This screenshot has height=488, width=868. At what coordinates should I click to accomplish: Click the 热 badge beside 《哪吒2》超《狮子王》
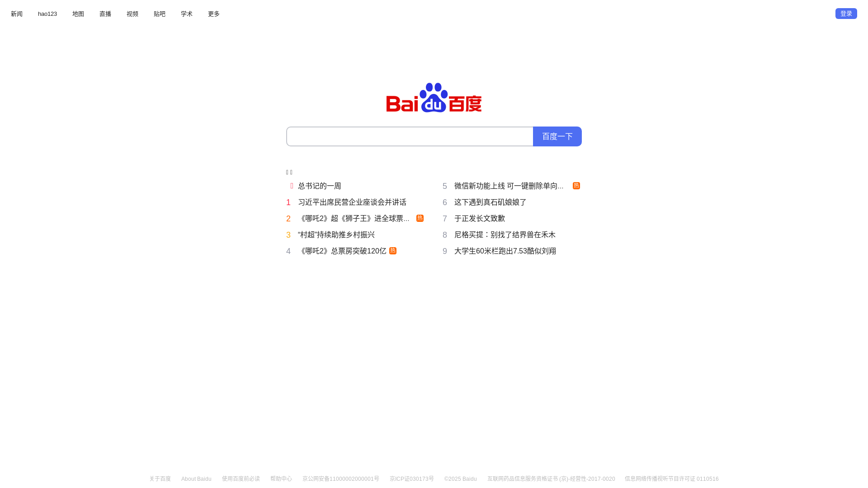click(420, 218)
